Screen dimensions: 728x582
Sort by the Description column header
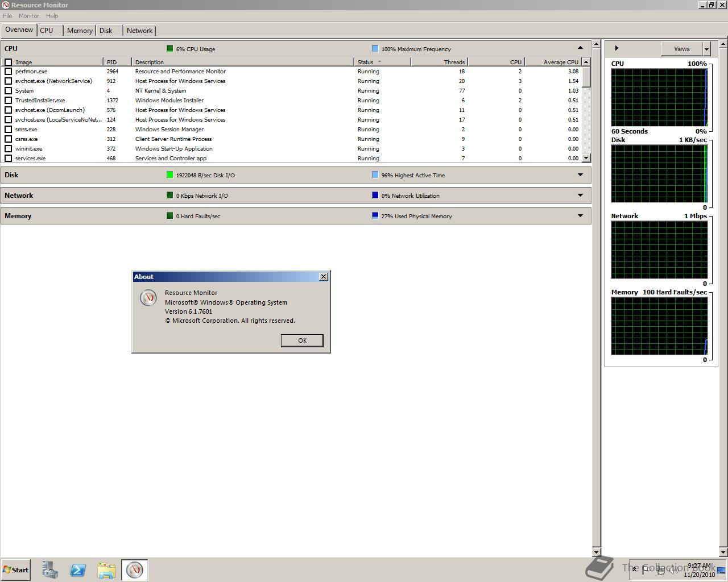coord(243,62)
